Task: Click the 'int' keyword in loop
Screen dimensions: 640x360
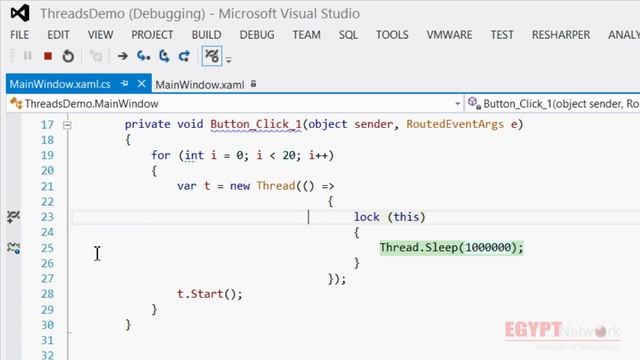Action: click(x=194, y=155)
